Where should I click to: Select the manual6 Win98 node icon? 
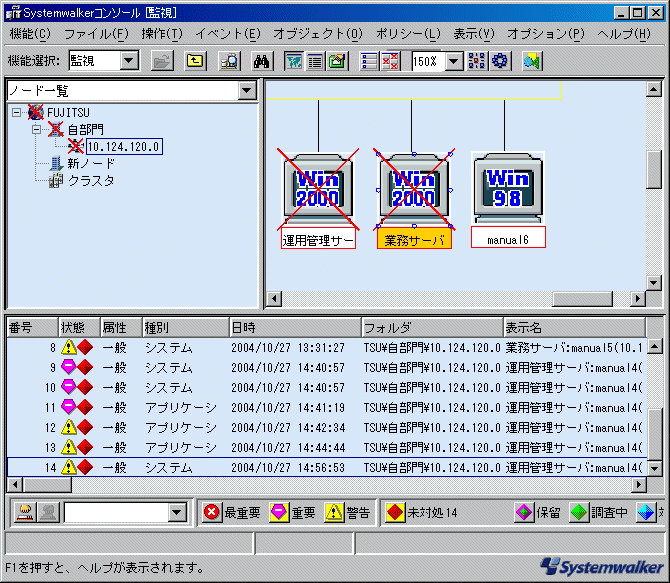(508, 188)
